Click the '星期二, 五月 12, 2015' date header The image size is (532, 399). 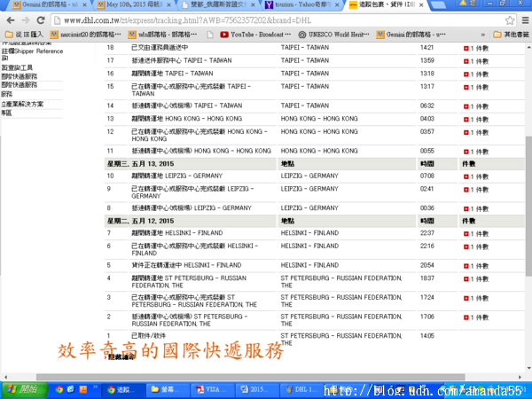pyautogui.click(x=141, y=221)
